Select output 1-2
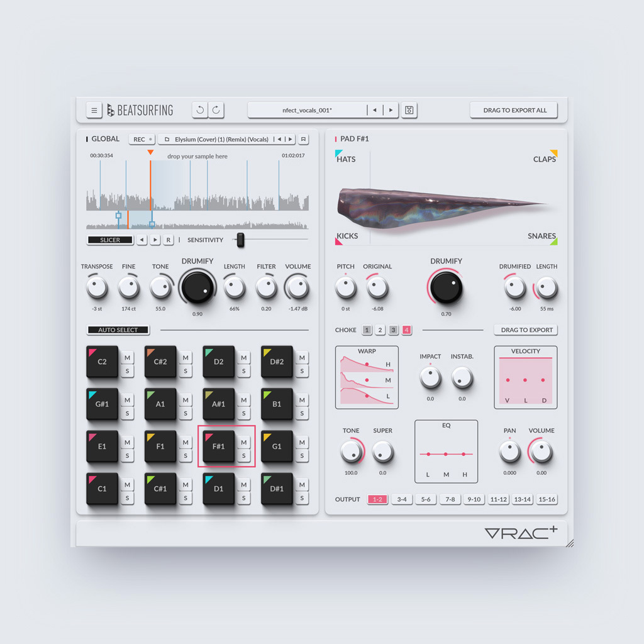644x644 pixels. [377, 499]
